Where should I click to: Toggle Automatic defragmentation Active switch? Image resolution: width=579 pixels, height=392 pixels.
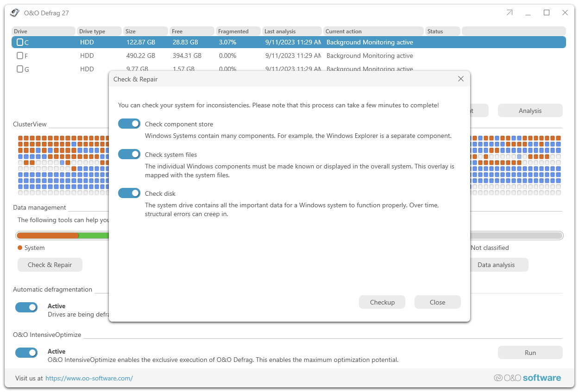[x=26, y=307]
